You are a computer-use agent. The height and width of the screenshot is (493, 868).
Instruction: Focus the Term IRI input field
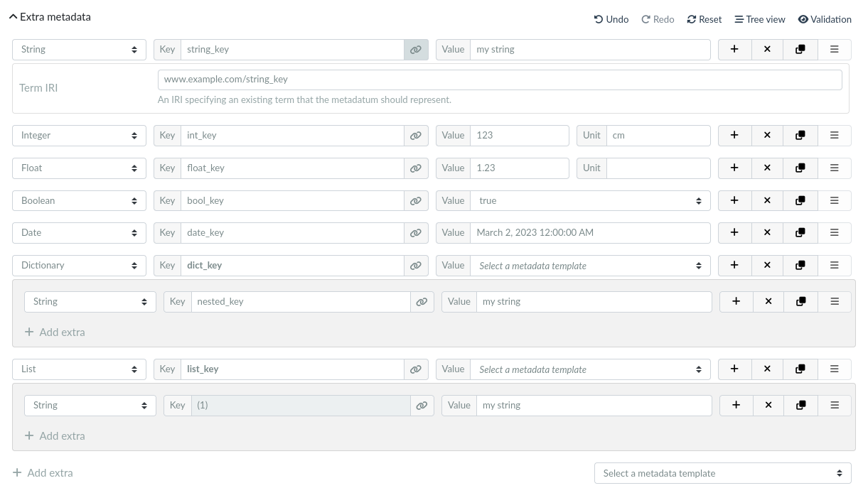click(x=500, y=80)
